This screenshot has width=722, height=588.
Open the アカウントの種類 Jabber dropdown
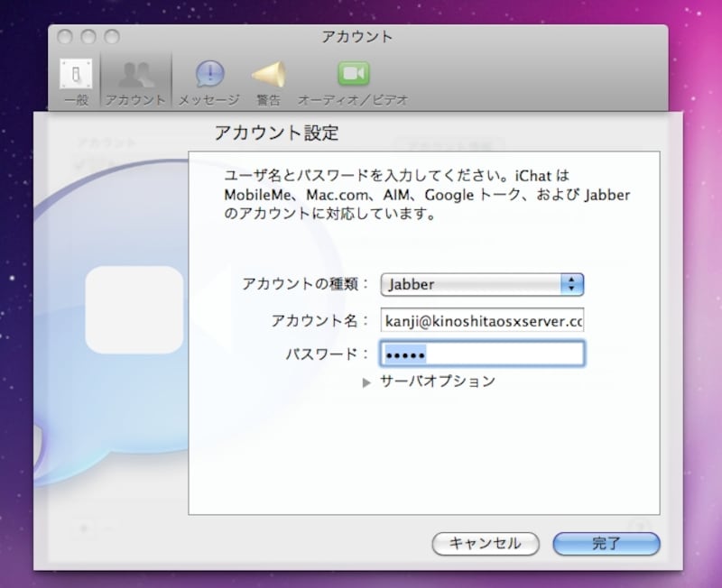pos(482,284)
